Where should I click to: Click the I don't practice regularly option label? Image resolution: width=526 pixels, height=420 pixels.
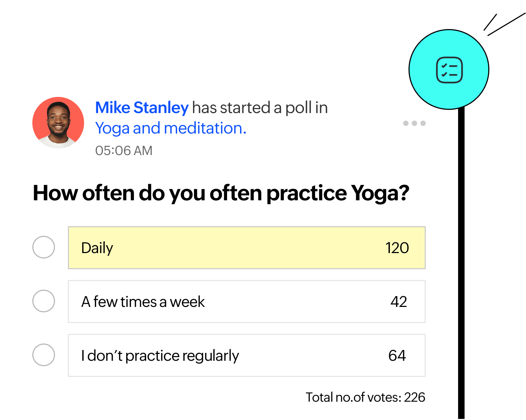pyautogui.click(x=160, y=356)
